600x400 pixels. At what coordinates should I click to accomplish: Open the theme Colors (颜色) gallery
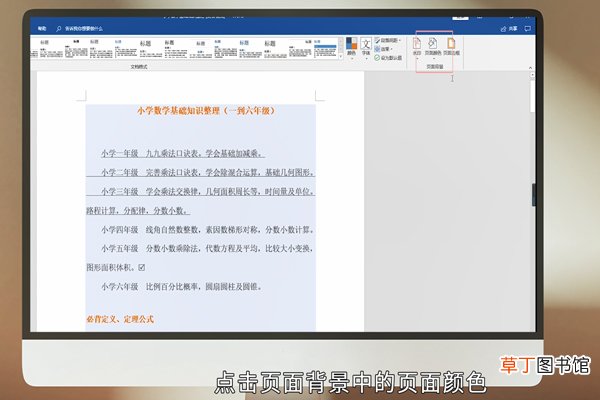coord(351,47)
